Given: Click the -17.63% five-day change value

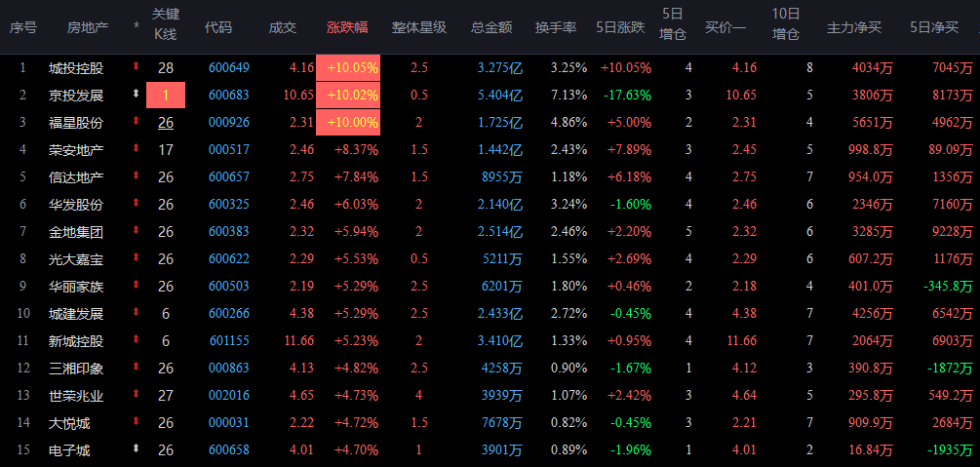Looking at the screenshot, I should [x=628, y=95].
